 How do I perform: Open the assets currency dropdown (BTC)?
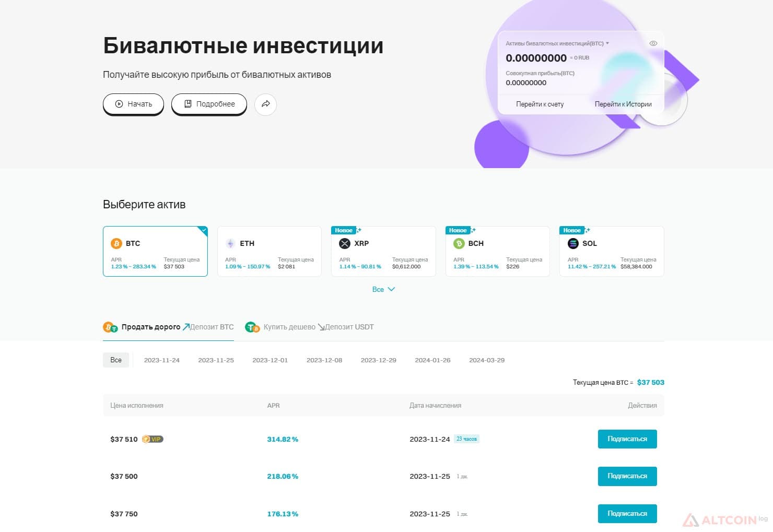557,43
